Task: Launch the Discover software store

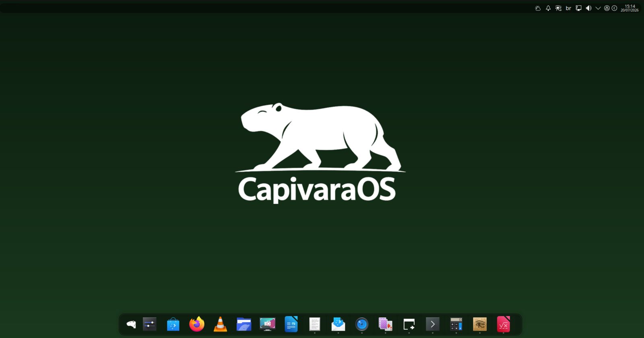Action: point(173,324)
